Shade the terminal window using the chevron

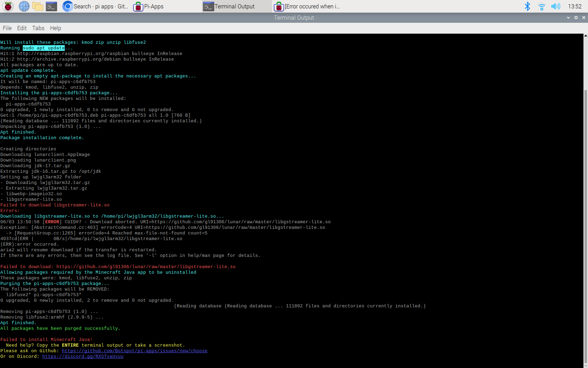568,18
